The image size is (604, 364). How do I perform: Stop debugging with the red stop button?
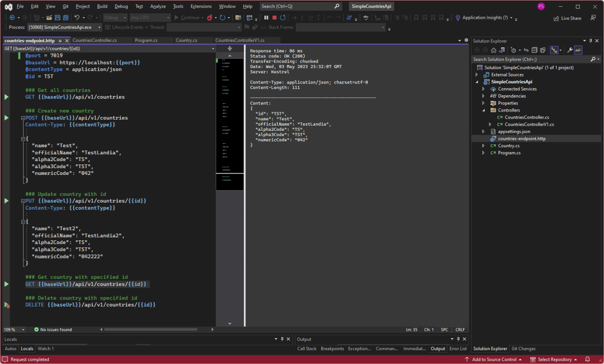275,18
